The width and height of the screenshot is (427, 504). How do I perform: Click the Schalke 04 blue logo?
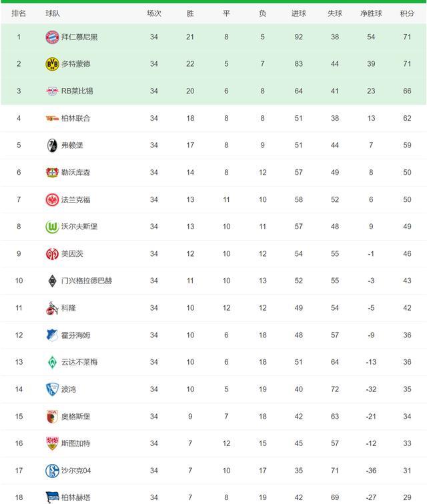click(x=52, y=471)
